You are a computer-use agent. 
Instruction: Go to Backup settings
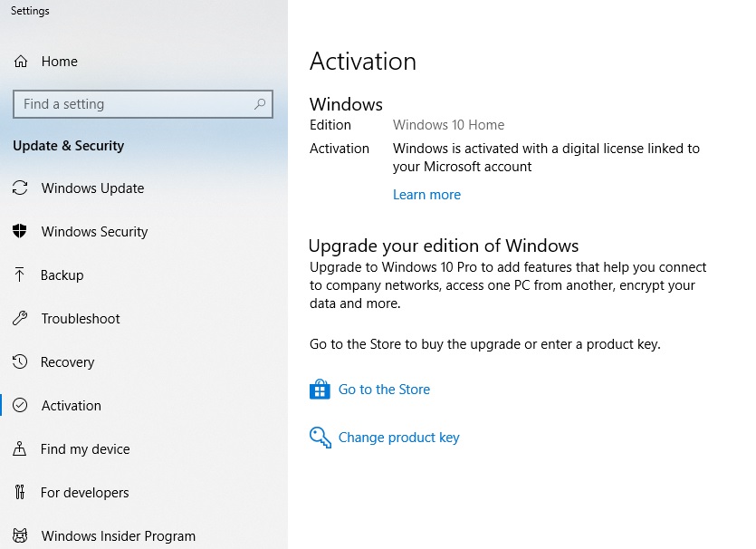62,275
